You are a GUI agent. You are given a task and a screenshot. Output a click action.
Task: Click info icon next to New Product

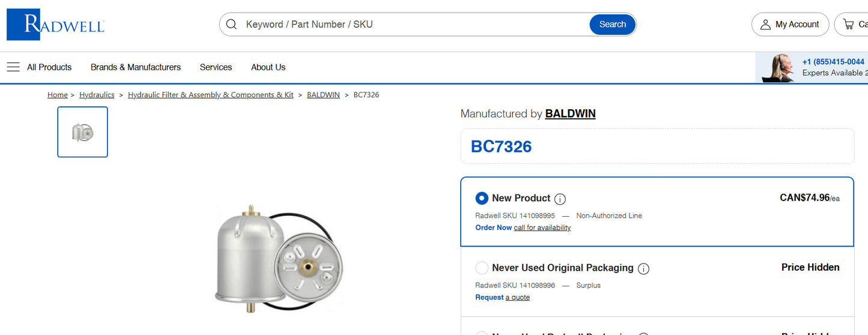coord(560,199)
